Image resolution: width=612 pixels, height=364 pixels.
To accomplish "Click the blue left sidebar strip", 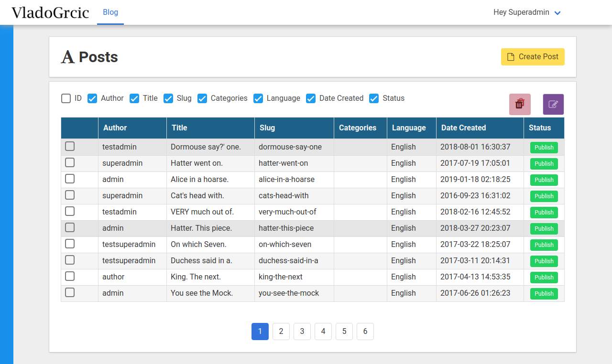I will [7, 194].
